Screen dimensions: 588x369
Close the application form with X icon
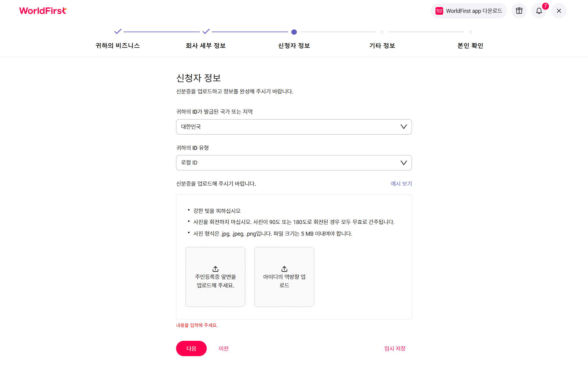559,11
